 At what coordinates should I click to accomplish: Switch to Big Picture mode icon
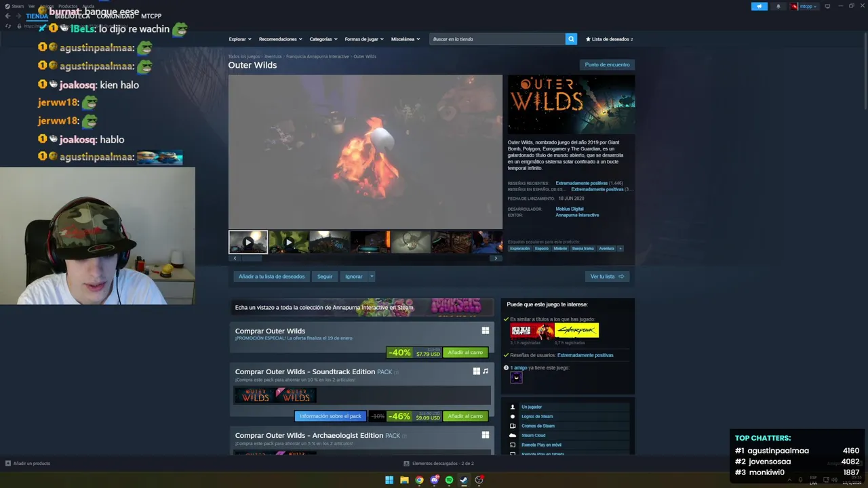(x=827, y=6)
